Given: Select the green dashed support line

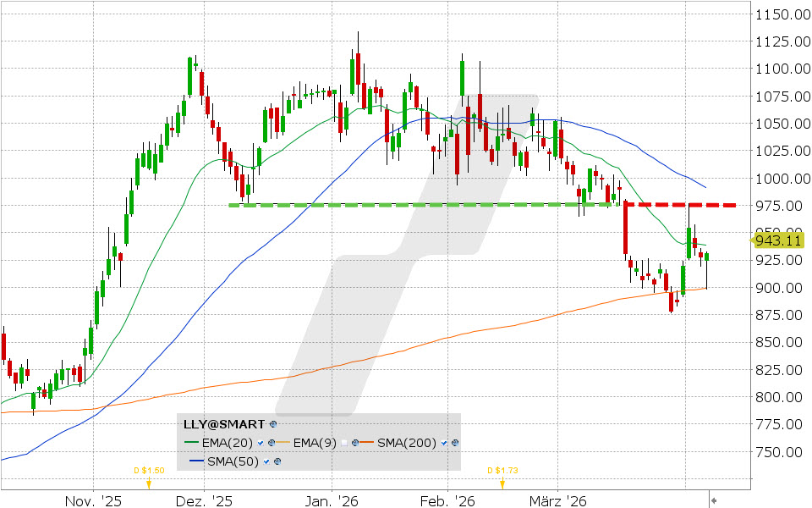Looking at the screenshot, I should click(423, 205).
